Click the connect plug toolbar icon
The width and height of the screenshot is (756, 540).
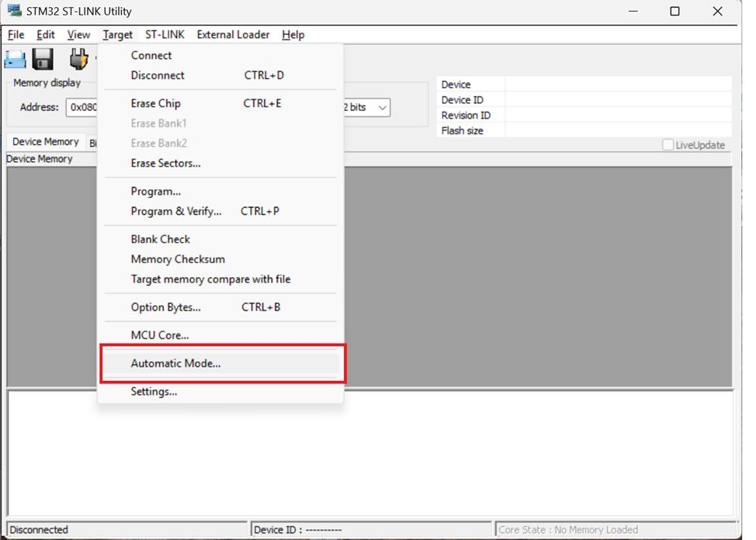click(x=78, y=59)
